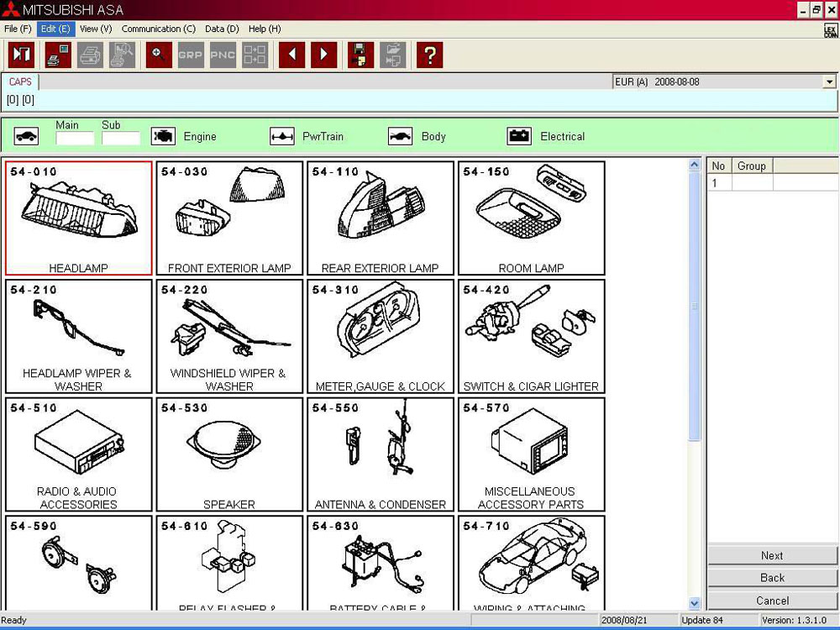Click the Main group input field
The image size is (840, 630).
tap(74, 138)
